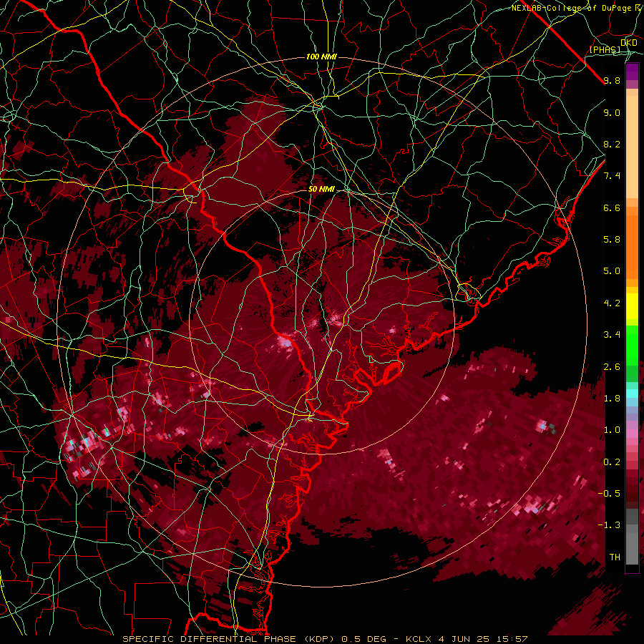
Task: Click the 9.0 value on the color scale
Action: 612,112
